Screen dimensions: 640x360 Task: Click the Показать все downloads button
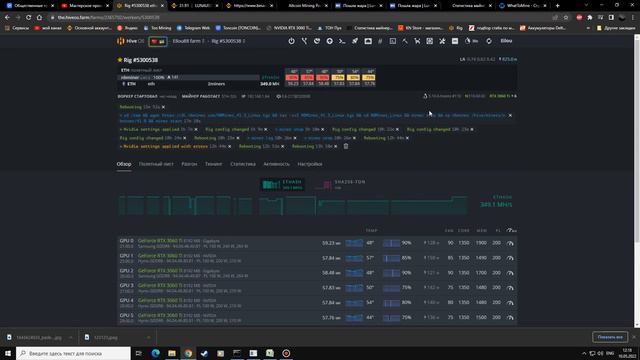[610, 337]
